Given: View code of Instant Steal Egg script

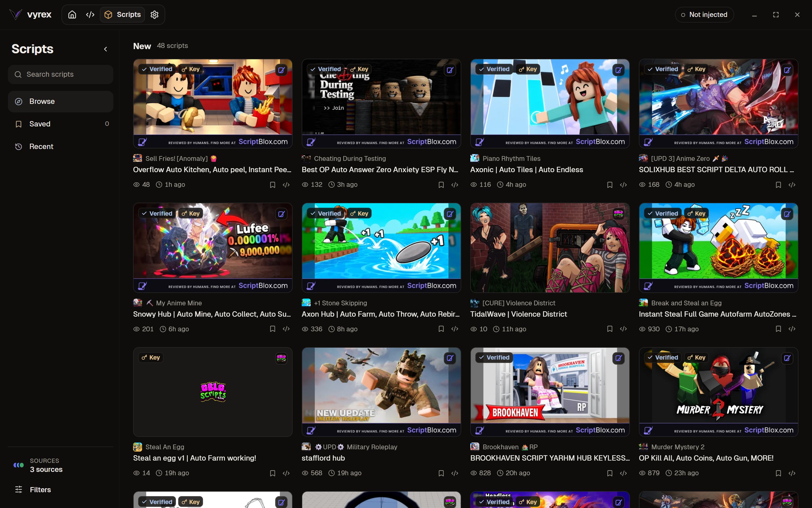Looking at the screenshot, I should 792,329.
